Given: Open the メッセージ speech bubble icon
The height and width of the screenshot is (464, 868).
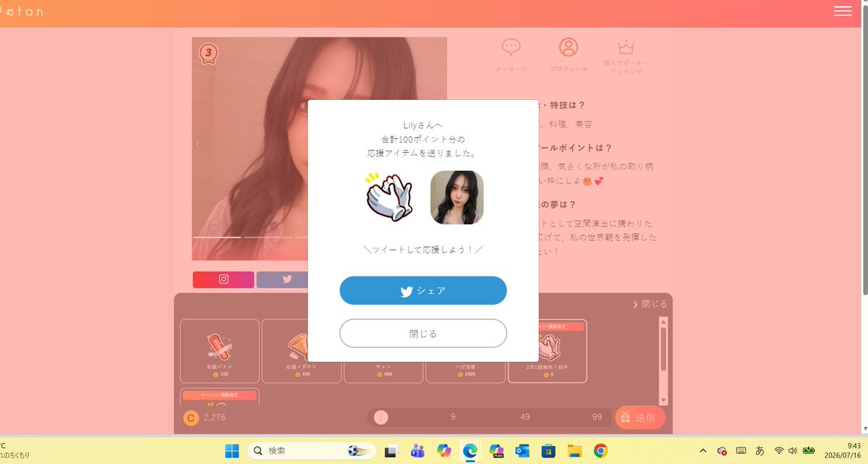Looking at the screenshot, I should point(511,48).
